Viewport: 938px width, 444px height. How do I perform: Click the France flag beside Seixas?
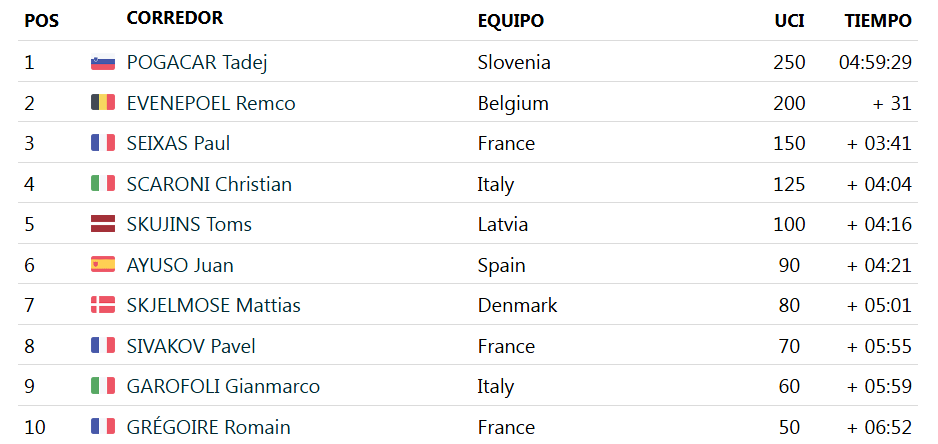tap(103, 144)
